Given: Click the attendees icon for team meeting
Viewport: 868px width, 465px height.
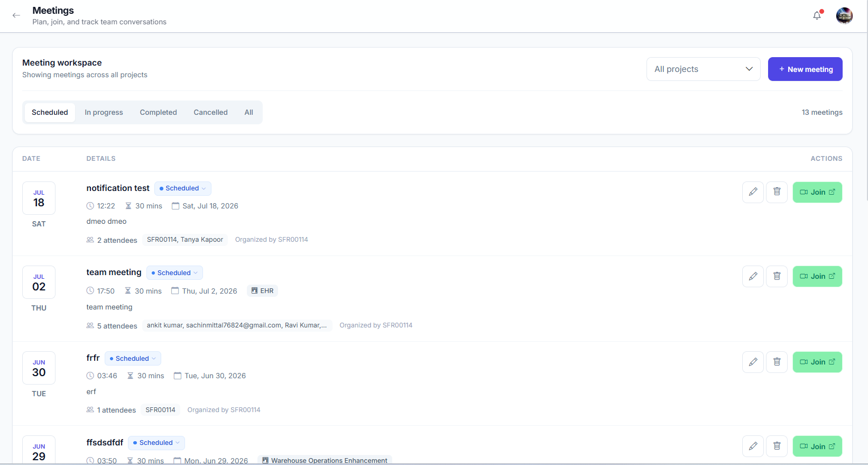Looking at the screenshot, I should [x=90, y=325].
